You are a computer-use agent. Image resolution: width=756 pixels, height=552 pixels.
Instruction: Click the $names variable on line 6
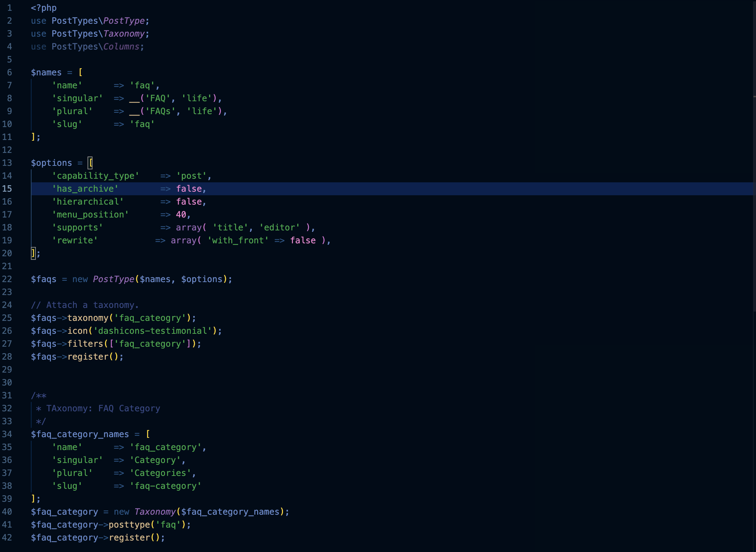[x=46, y=72]
